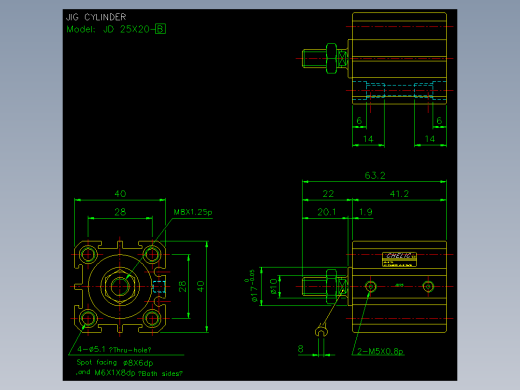Click the 2-M5X0.8p port callout
The image size is (520, 390).
click(380, 351)
